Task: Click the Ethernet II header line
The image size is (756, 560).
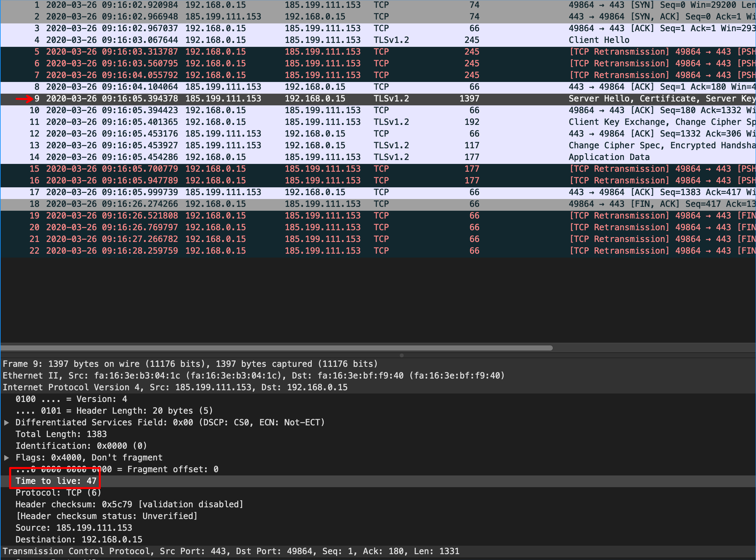Action: pos(254,376)
